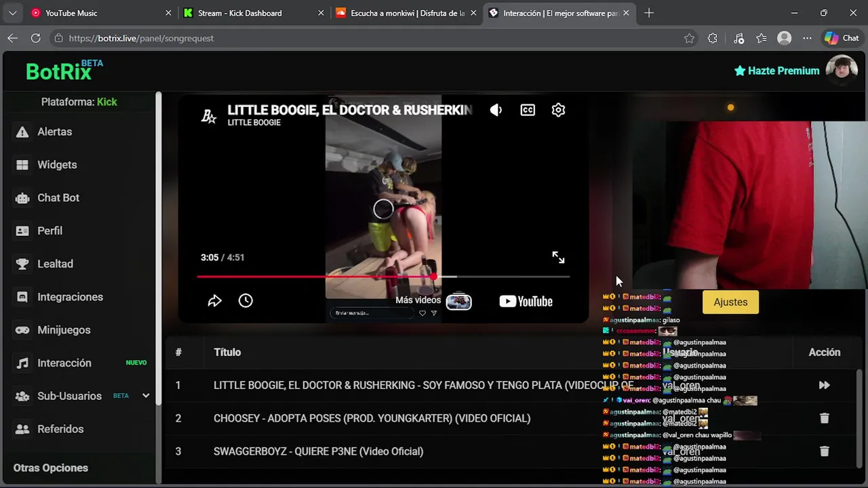Open the browser tab list dropdown

(12, 13)
